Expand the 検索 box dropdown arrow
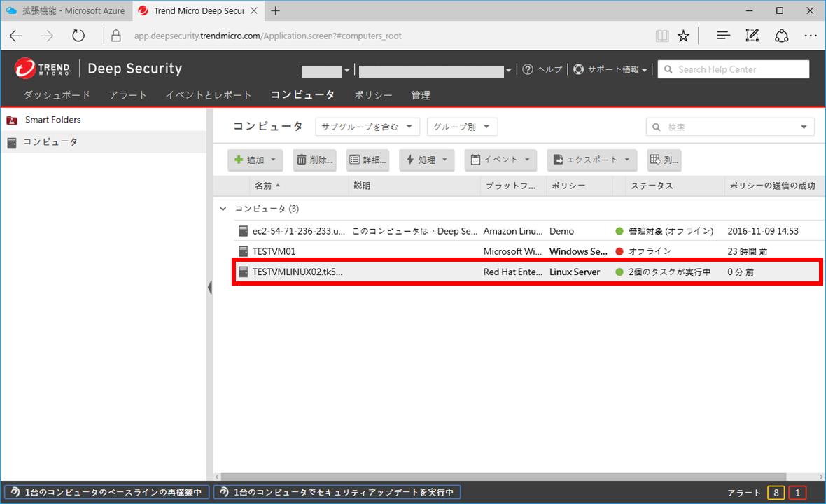The image size is (826, 504). click(804, 127)
